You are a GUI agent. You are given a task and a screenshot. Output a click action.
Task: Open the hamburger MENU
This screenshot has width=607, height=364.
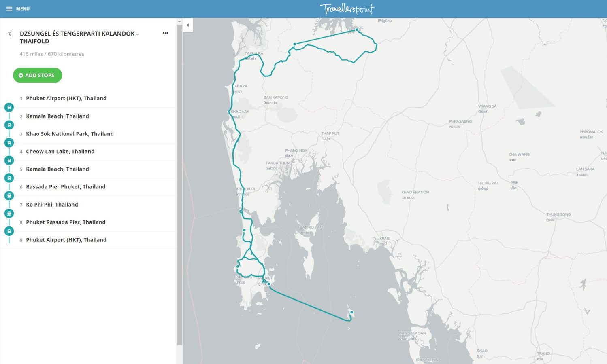click(18, 8)
